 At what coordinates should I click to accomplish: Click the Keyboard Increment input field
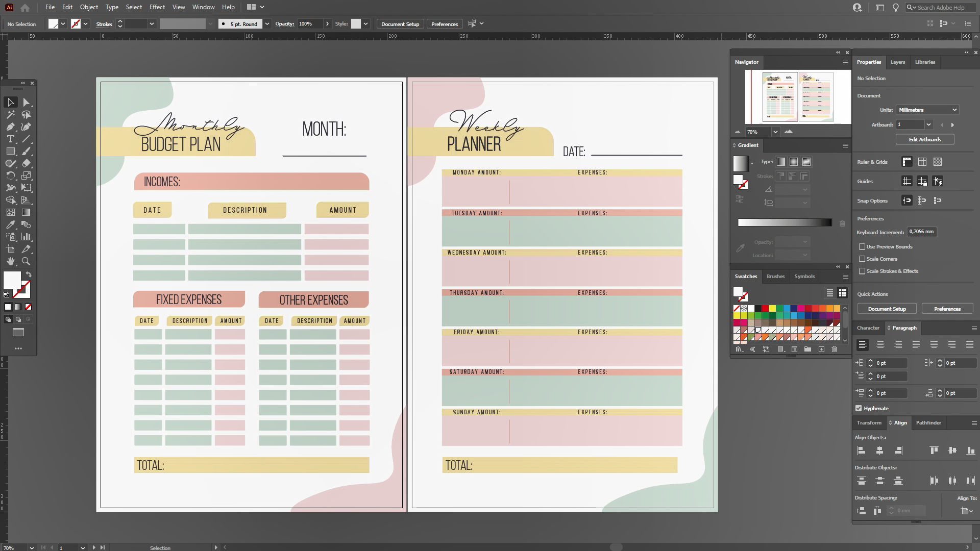pos(921,232)
